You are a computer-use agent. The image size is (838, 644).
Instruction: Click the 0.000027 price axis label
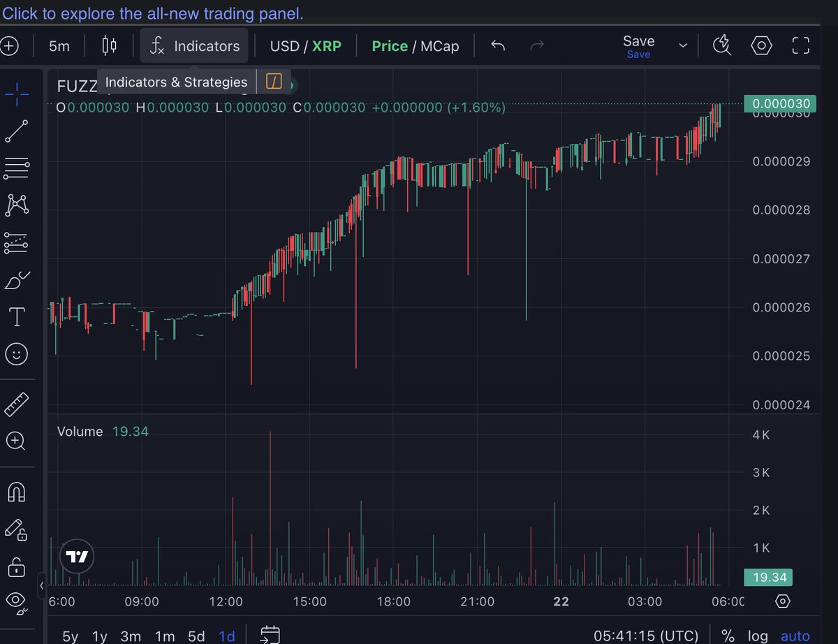click(781, 259)
